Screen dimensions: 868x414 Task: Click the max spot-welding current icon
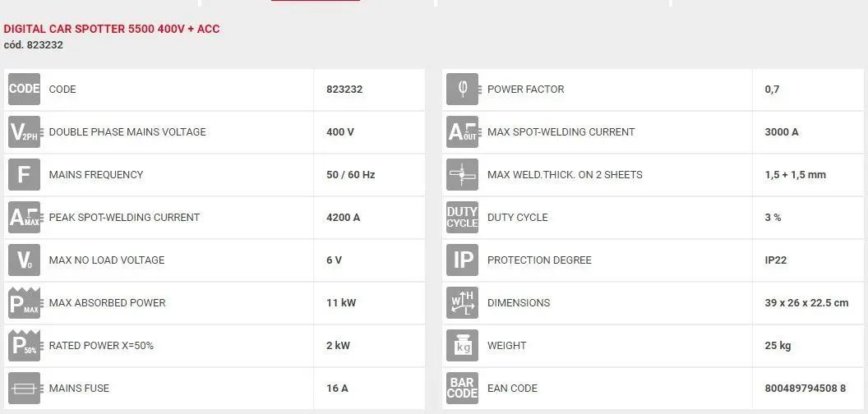click(463, 131)
